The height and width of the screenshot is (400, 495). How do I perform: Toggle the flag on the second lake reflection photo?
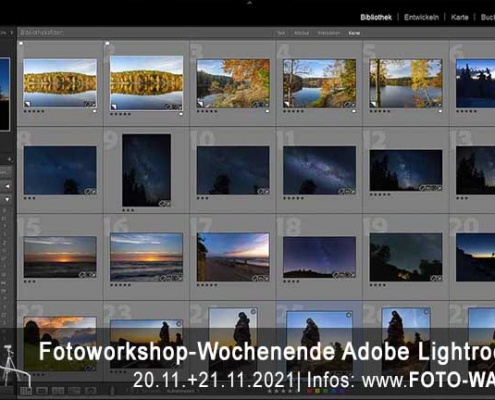(x=107, y=43)
